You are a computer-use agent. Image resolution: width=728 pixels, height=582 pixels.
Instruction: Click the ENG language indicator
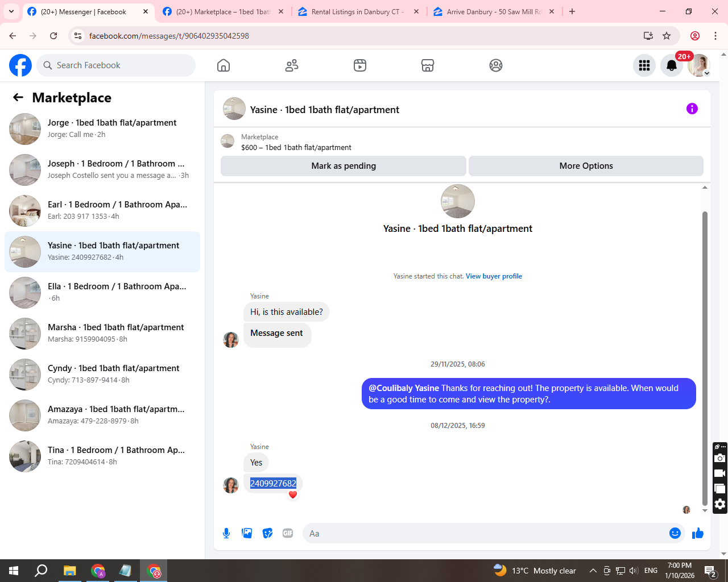tap(651, 571)
